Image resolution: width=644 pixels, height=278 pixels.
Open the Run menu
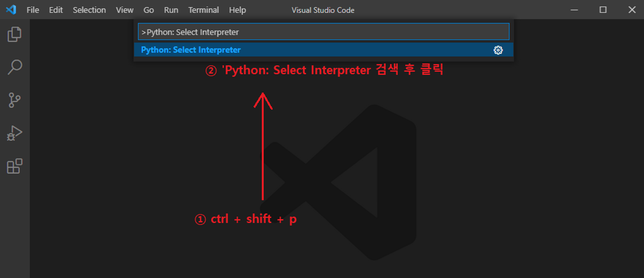(x=171, y=10)
